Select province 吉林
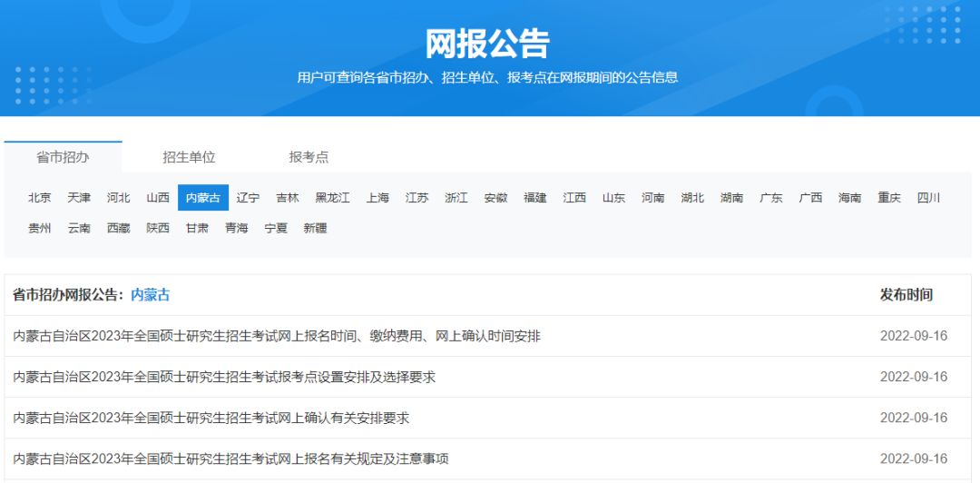The height and width of the screenshot is (483, 980). (x=288, y=198)
